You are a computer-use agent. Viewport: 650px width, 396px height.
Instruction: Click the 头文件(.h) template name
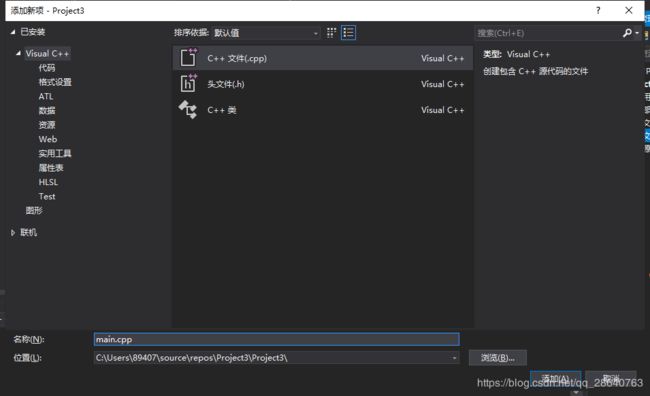226,84
